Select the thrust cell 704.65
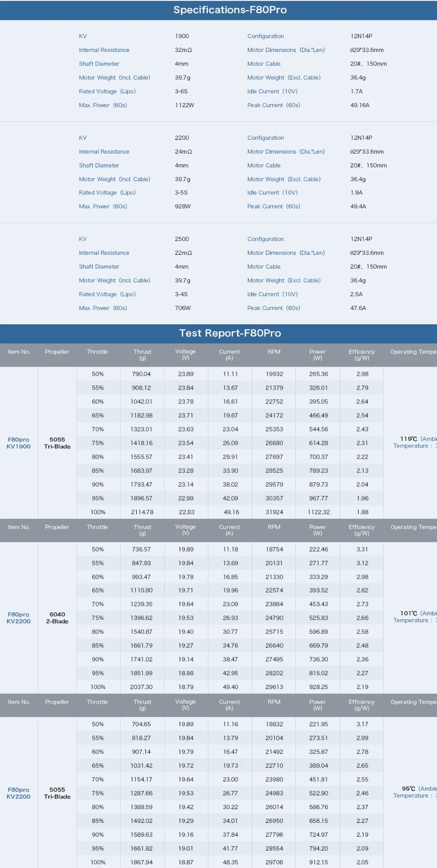 [x=142, y=724]
